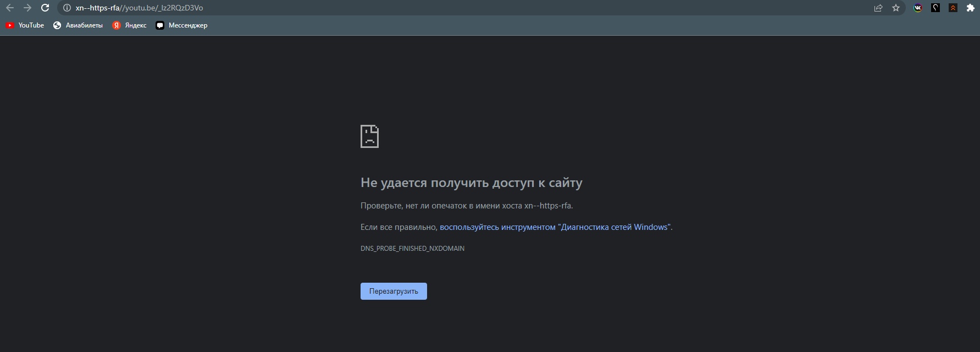
Task: Open site information icon in address bar
Action: click(x=67, y=8)
